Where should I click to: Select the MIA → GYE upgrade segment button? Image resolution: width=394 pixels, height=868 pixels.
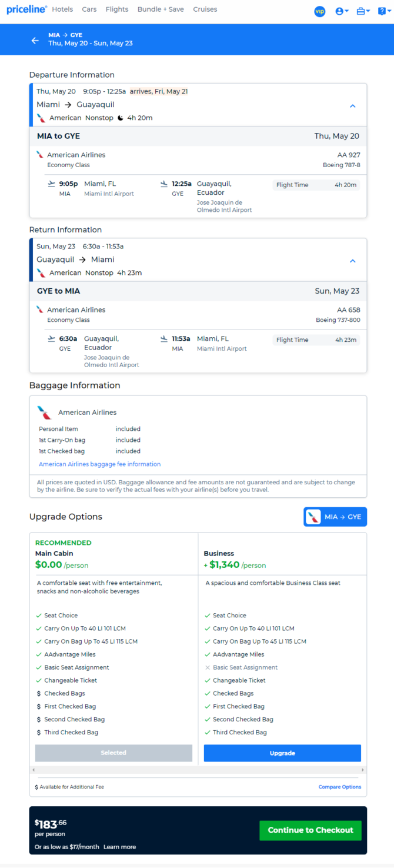[335, 517]
